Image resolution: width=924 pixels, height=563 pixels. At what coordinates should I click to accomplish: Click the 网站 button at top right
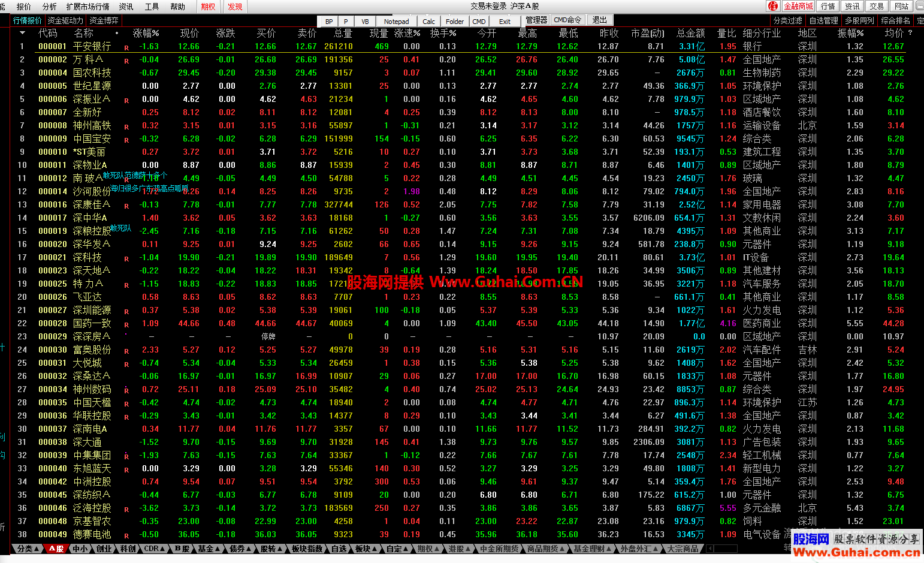(902, 6)
